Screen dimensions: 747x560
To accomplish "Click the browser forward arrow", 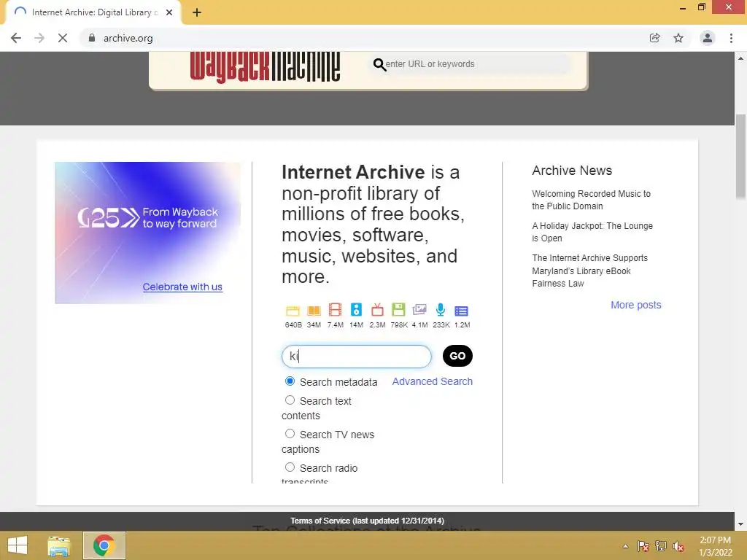I will [x=39, y=38].
